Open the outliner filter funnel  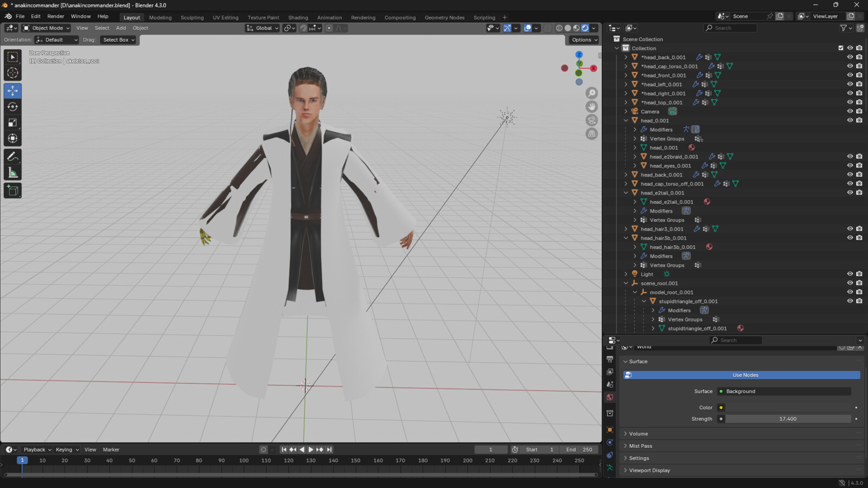coord(843,28)
